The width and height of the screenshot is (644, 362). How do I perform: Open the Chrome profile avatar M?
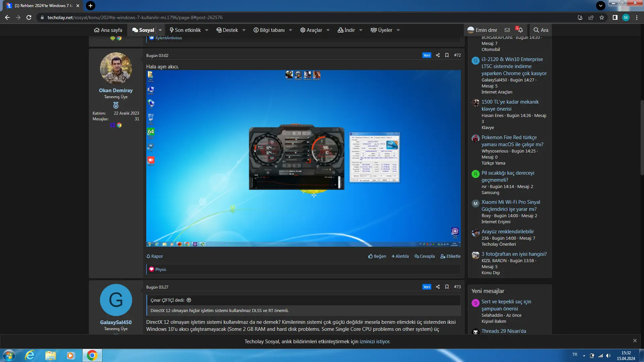pos(626,17)
